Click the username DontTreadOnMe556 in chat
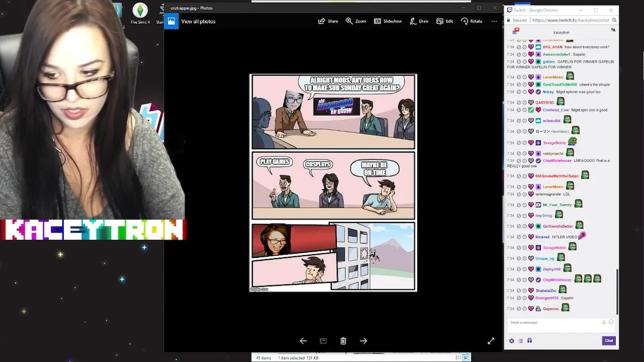This screenshot has width=644, height=362. pos(560,84)
